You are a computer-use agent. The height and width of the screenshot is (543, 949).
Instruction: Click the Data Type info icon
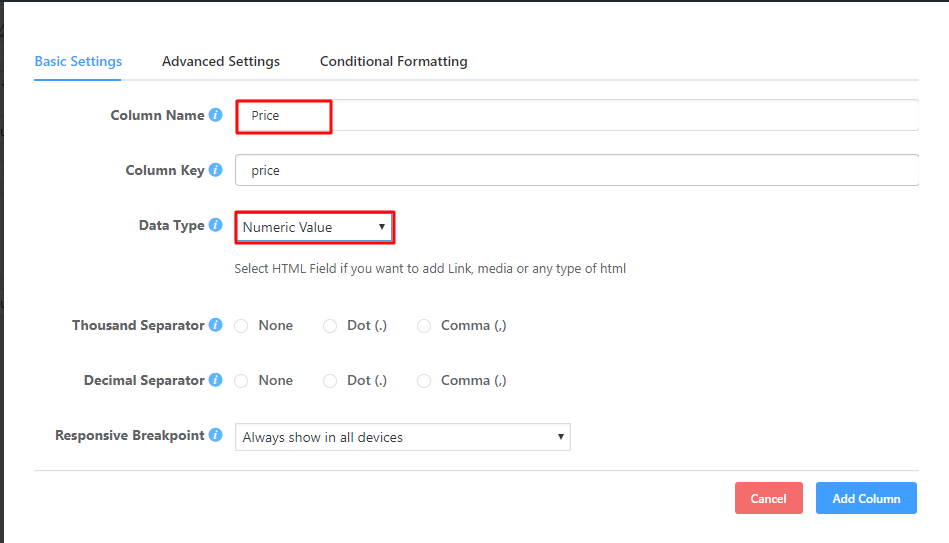pos(215,226)
